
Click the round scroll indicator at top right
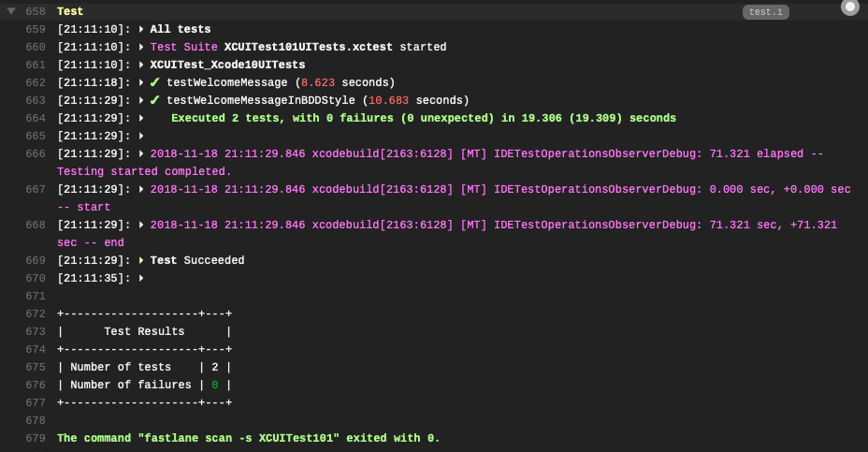(849, 7)
